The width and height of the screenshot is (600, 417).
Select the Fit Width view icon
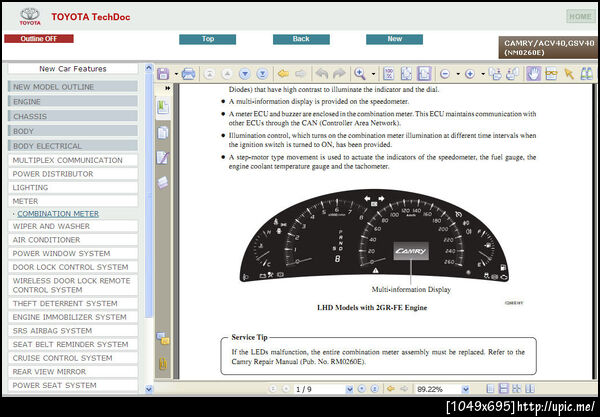(424, 73)
